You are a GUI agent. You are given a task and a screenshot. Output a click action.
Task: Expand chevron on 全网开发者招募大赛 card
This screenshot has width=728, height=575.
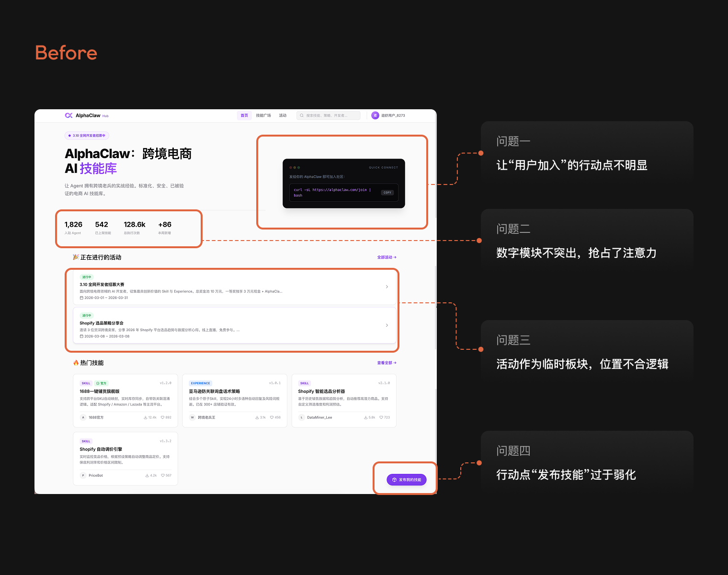tap(387, 287)
